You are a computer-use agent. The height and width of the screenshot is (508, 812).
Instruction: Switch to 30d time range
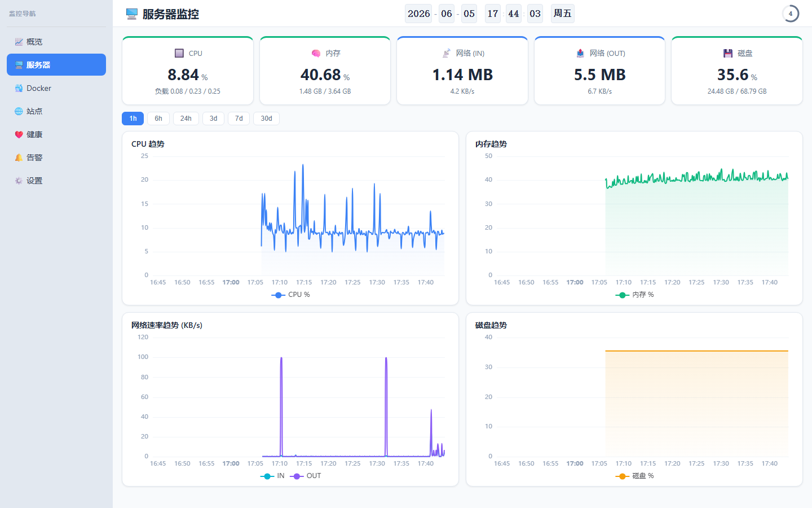(267, 119)
